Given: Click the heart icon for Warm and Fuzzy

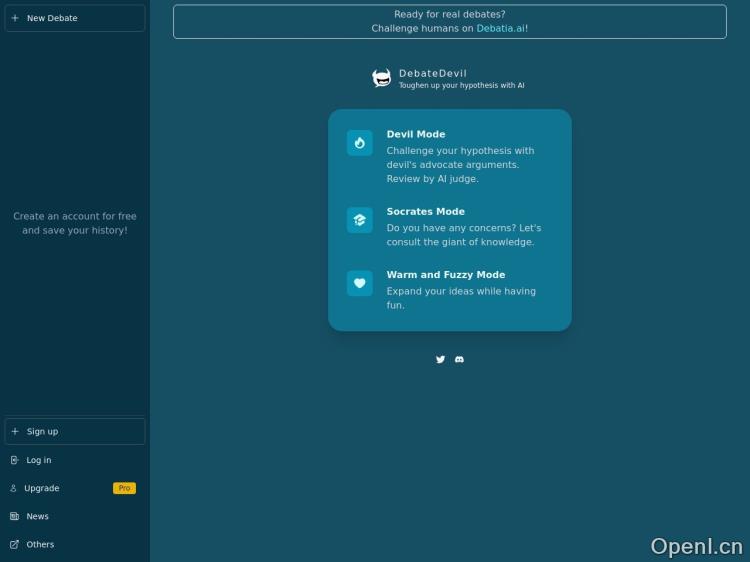Looking at the screenshot, I should [x=360, y=283].
